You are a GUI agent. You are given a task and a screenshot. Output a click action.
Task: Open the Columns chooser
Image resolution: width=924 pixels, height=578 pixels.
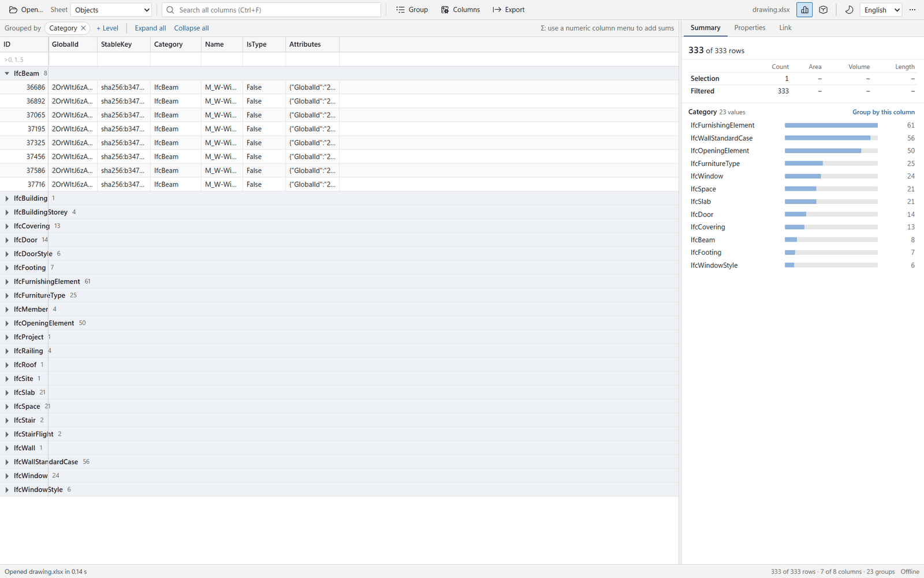[x=460, y=10]
